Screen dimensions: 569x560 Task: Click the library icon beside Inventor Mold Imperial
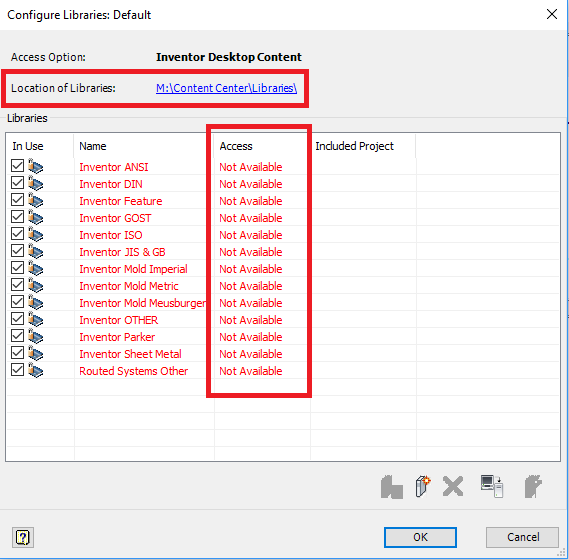(36, 268)
